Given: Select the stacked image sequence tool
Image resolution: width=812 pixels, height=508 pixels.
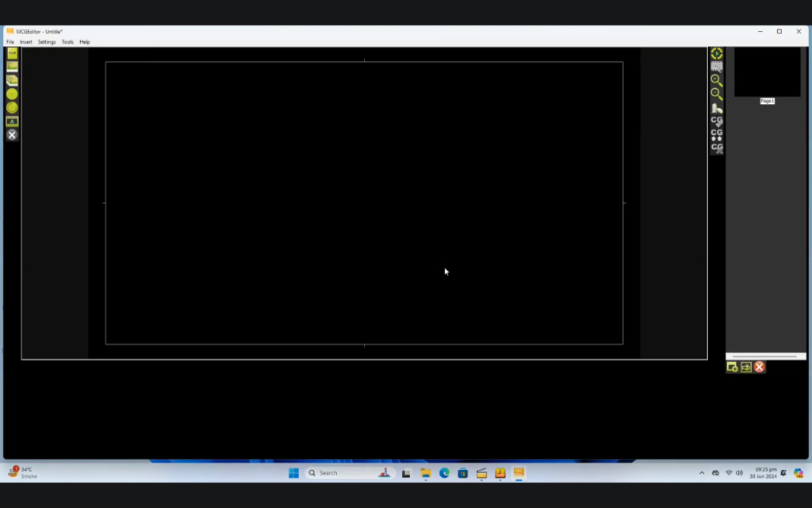Looking at the screenshot, I should click(x=12, y=80).
